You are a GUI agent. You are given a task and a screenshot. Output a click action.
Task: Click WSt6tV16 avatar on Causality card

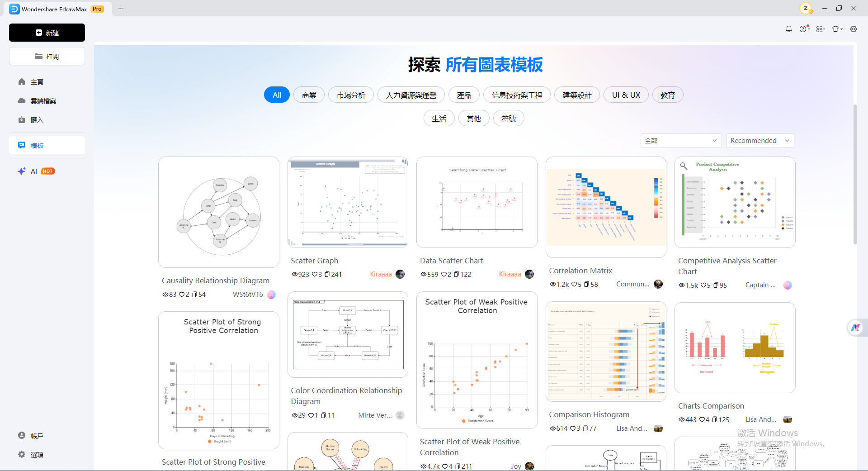(x=271, y=295)
